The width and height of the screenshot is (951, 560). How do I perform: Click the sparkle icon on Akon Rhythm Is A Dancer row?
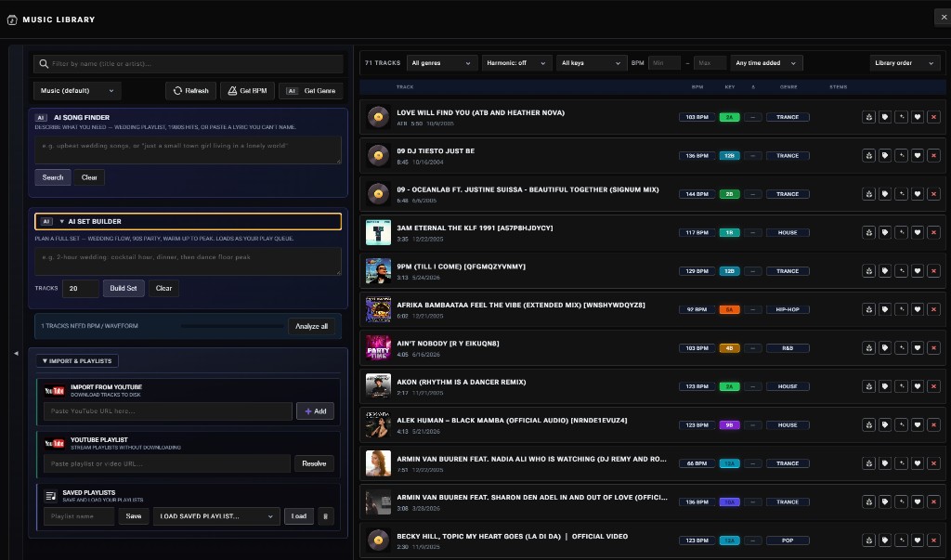[x=901, y=386]
